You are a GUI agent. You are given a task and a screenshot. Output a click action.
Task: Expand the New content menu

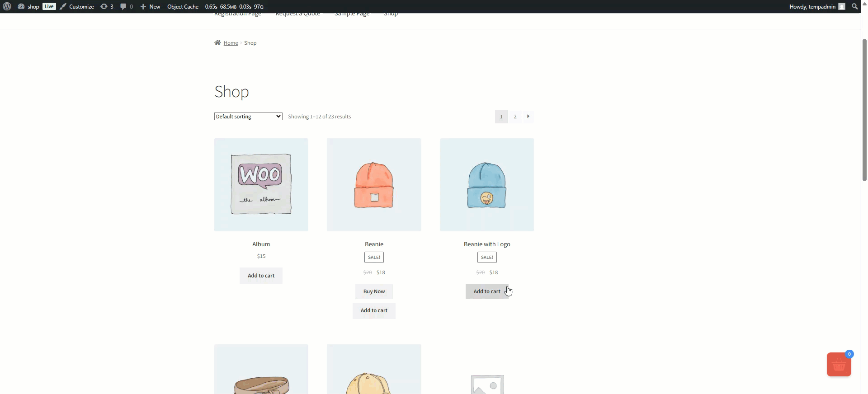click(150, 6)
